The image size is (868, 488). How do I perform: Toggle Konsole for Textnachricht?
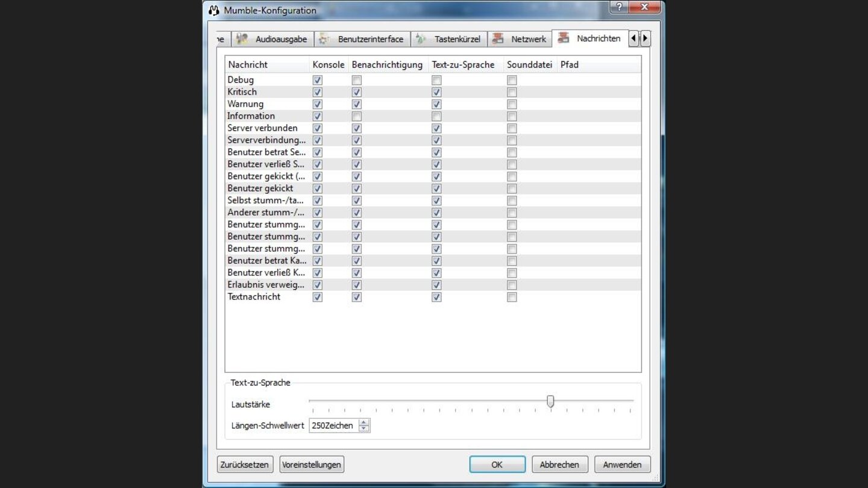coord(318,297)
